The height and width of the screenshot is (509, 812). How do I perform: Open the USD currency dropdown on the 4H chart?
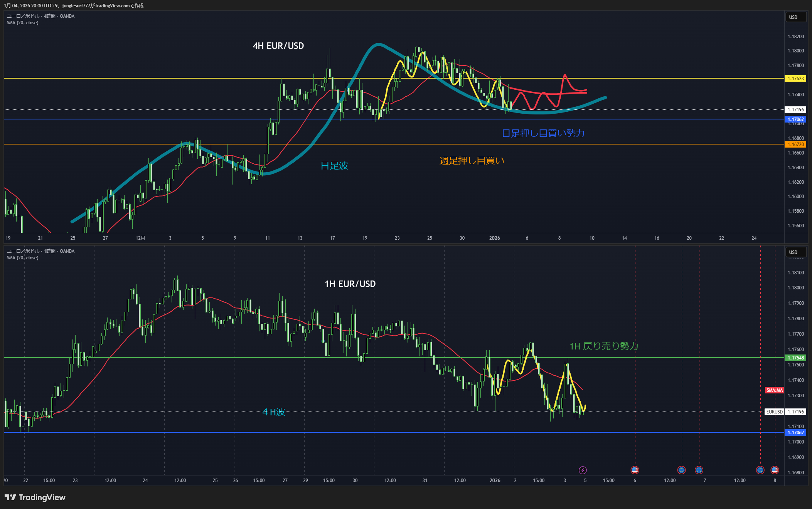[x=795, y=17]
